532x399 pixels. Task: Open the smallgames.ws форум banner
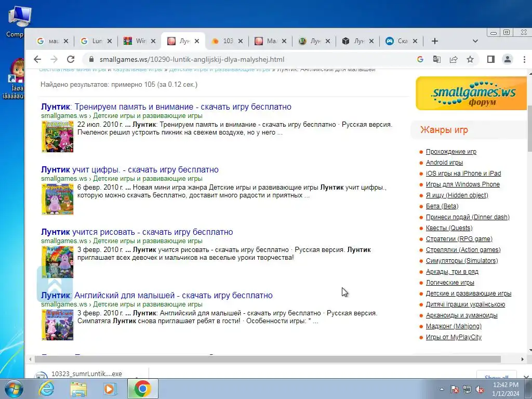(471, 94)
